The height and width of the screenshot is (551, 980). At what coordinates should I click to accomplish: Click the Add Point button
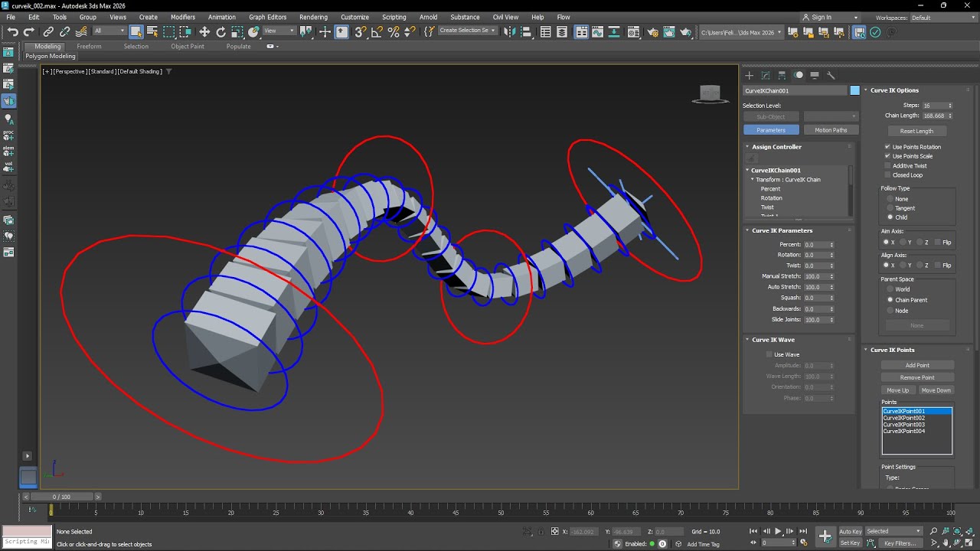(916, 365)
